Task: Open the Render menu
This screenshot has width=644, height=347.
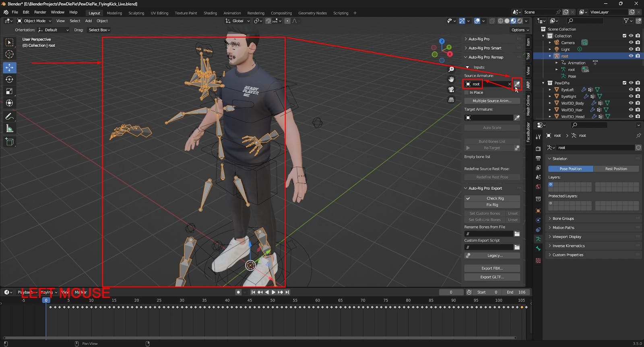Action: coord(40,12)
